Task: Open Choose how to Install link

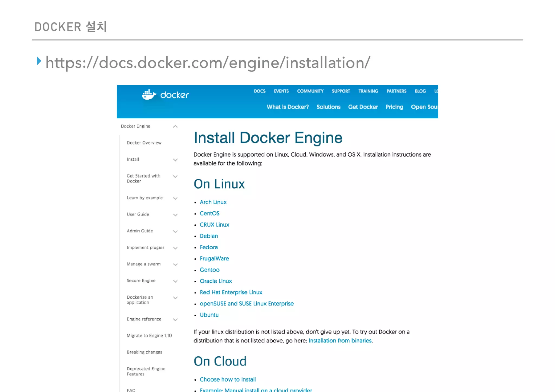Action: point(228,380)
